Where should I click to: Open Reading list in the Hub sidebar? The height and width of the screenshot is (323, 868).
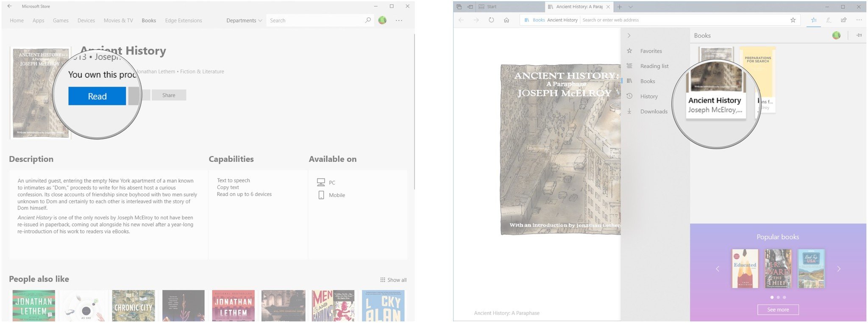[x=654, y=66]
